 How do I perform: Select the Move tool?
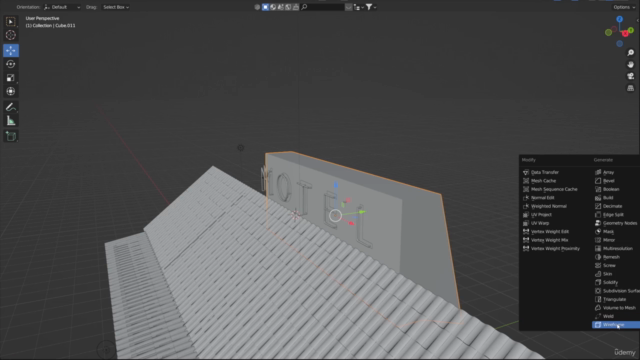coord(11,50)
